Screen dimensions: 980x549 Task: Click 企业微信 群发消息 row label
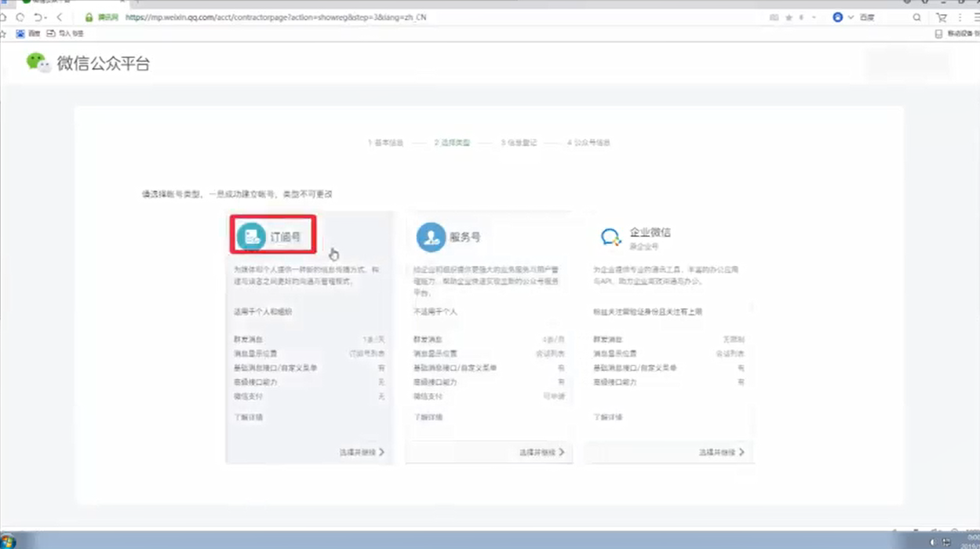[x=607, y=340]
